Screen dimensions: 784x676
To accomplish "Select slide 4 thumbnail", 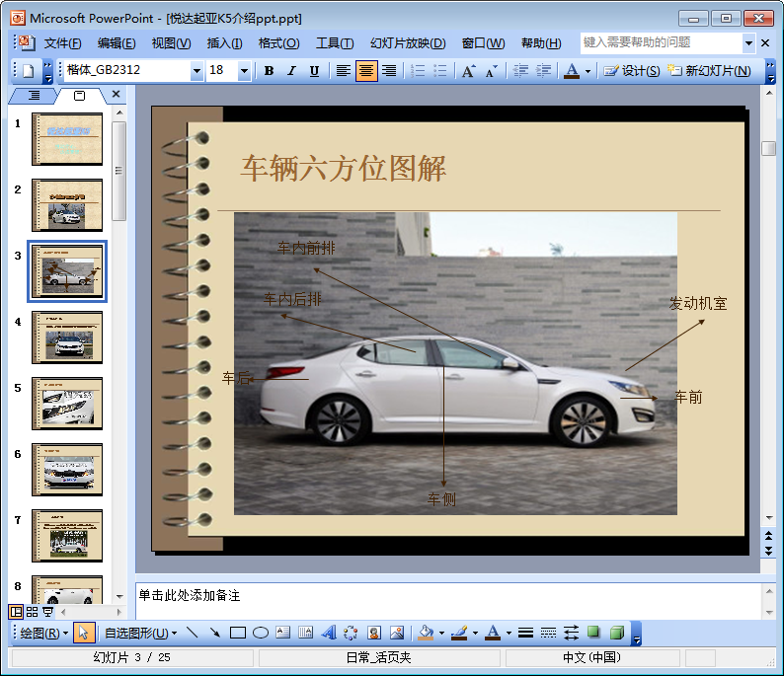I will (x=67, y=338).
